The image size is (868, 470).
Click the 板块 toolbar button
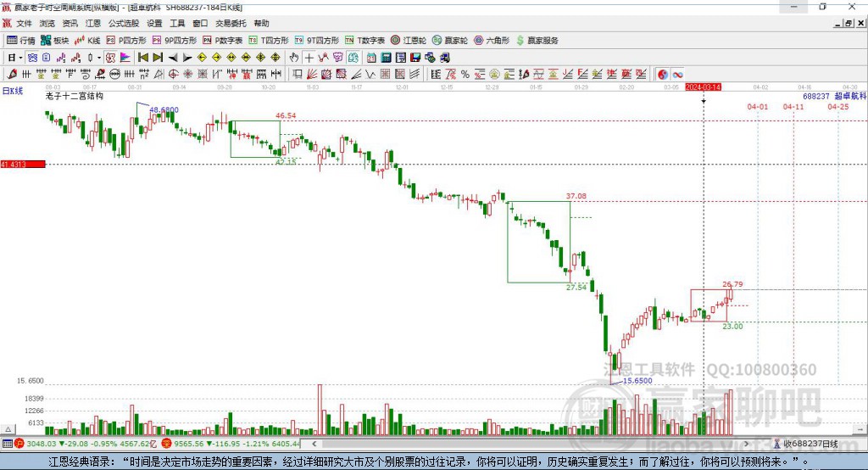tap(54, 41)
